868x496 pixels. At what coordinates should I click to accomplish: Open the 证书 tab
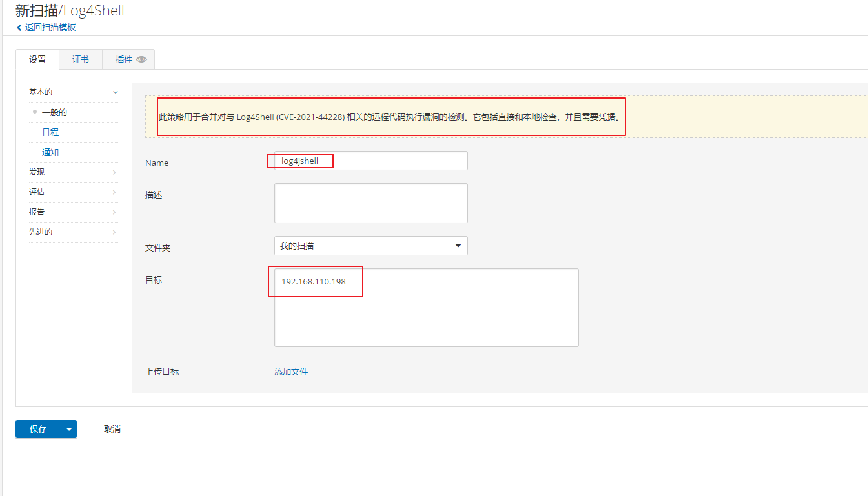(81, 59)
